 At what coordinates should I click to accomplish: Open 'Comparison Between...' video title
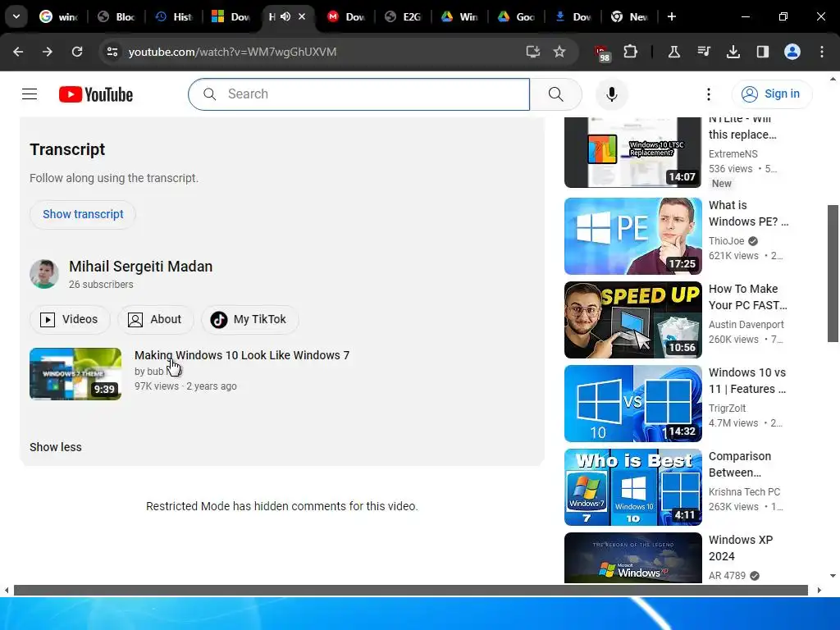pos(740,464)
